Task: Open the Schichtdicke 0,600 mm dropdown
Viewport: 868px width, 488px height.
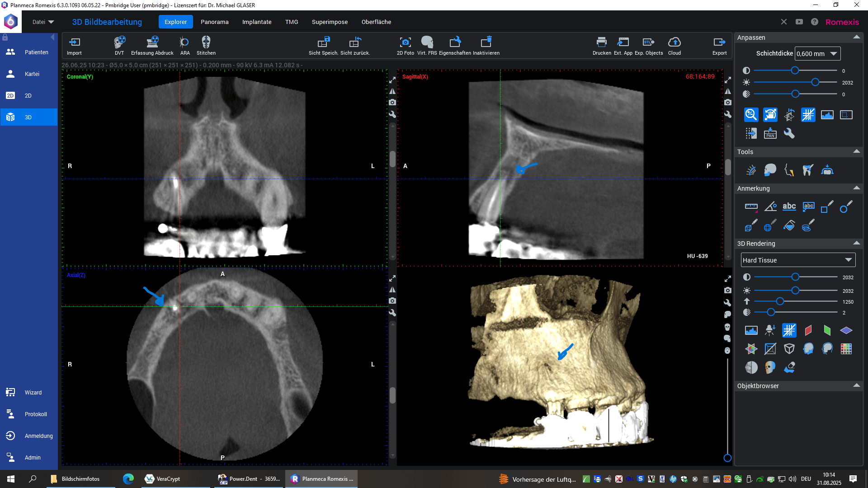Action: pos(818,54)
